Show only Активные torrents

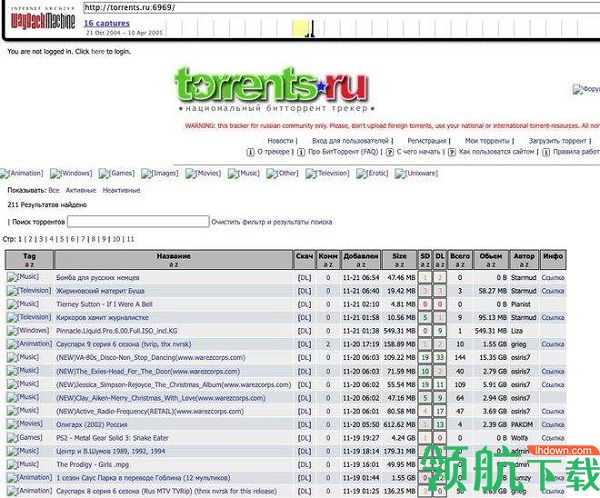click(81, 190)
